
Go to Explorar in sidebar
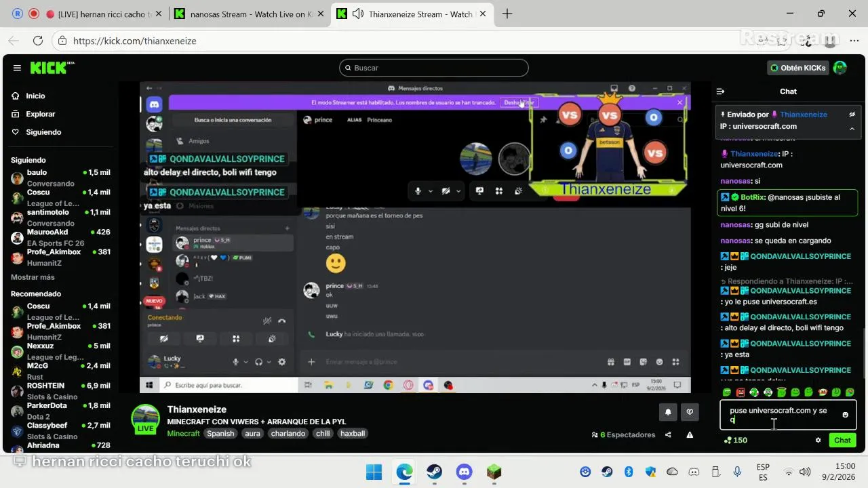point(40,114)
